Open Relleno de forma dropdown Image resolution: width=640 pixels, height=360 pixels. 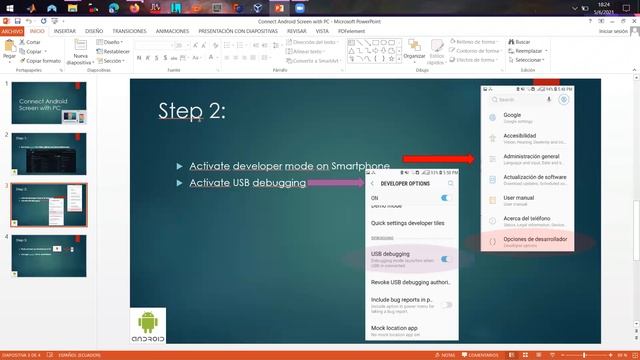click(475, 42)
